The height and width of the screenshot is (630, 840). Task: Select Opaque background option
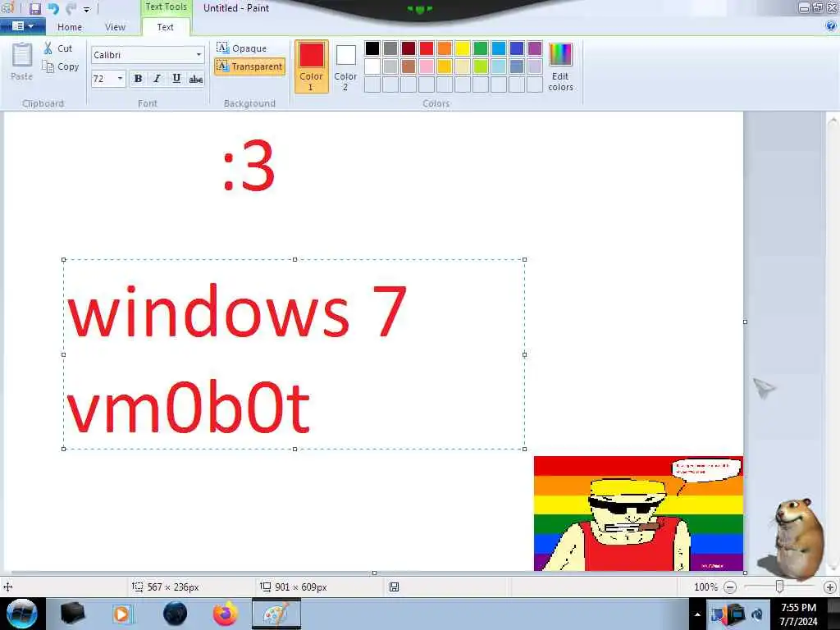242,48
